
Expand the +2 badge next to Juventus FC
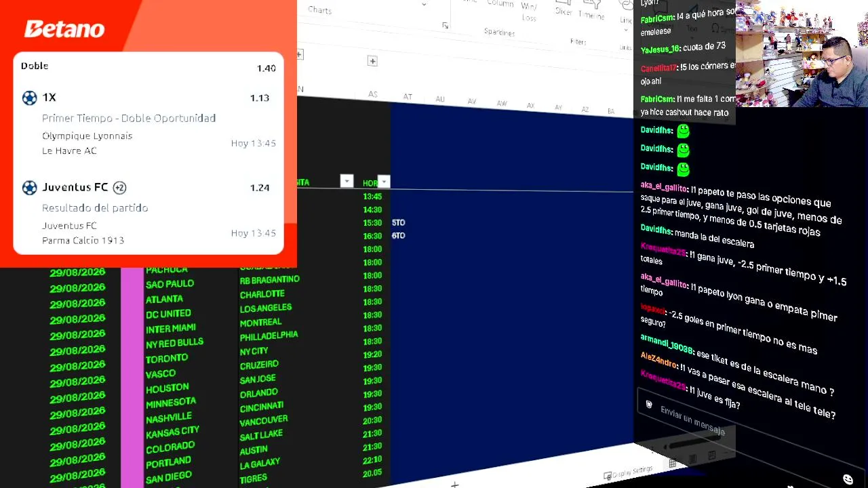pyautogui.click(x=119, y=187)
